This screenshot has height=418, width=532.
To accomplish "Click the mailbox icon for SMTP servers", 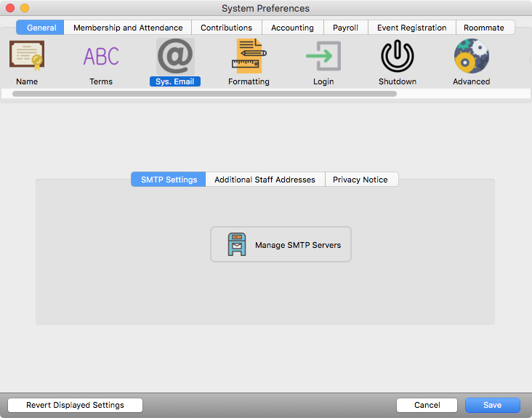I will click(237, 245).
